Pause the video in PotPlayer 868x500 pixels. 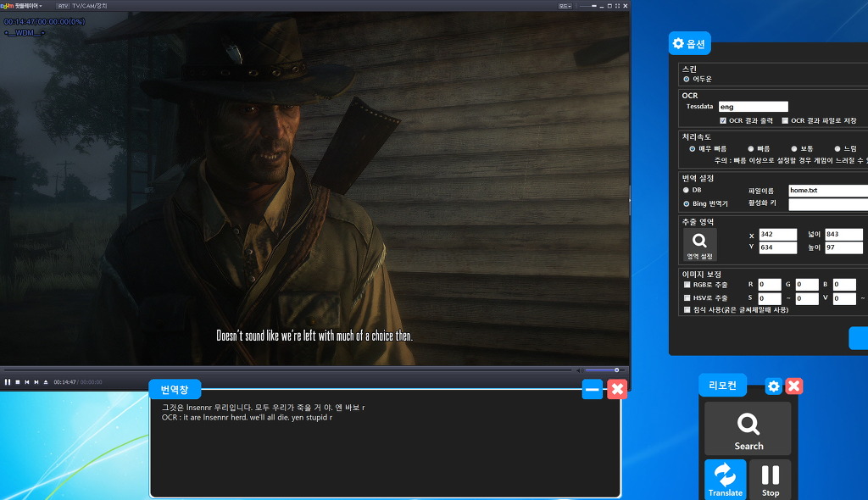[8, 382]
